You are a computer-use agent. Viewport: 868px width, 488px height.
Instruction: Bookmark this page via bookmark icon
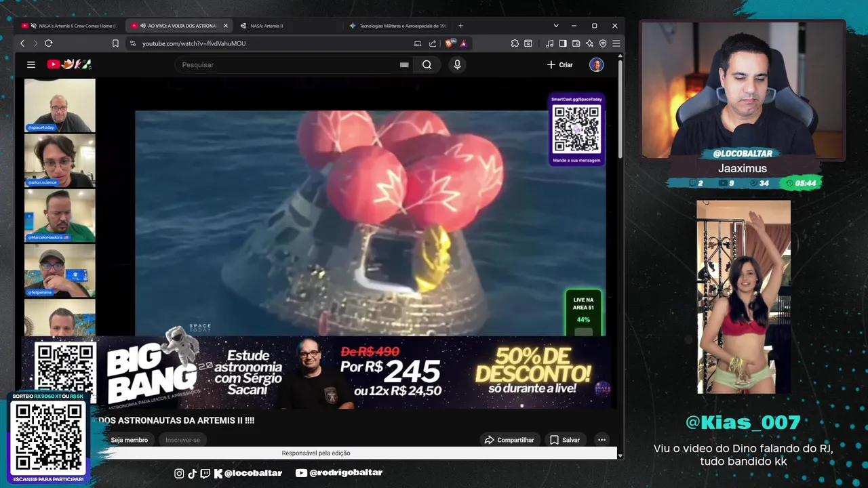[115, 43]
